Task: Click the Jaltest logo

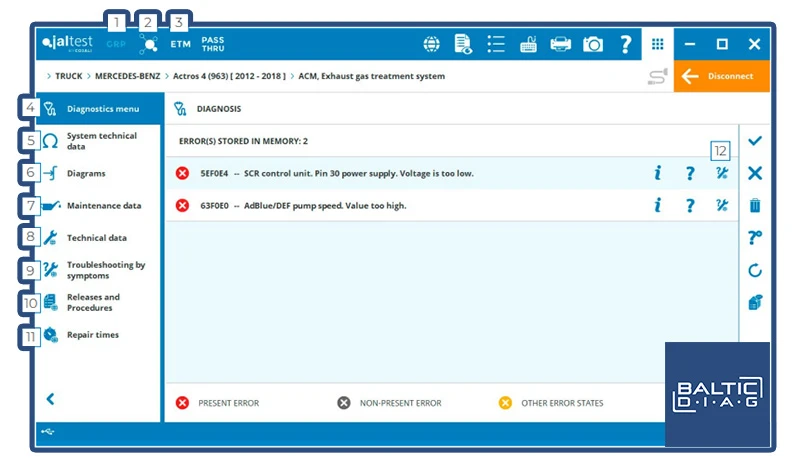Action: [x=68, y=43]
